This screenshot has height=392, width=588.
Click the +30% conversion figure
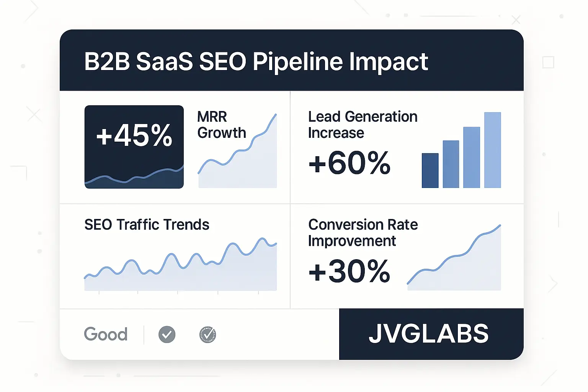coord(349,271)
